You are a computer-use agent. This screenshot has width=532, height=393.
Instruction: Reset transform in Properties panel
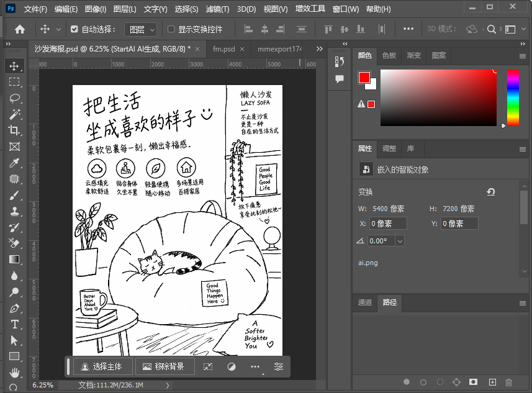tap(491, 192)
